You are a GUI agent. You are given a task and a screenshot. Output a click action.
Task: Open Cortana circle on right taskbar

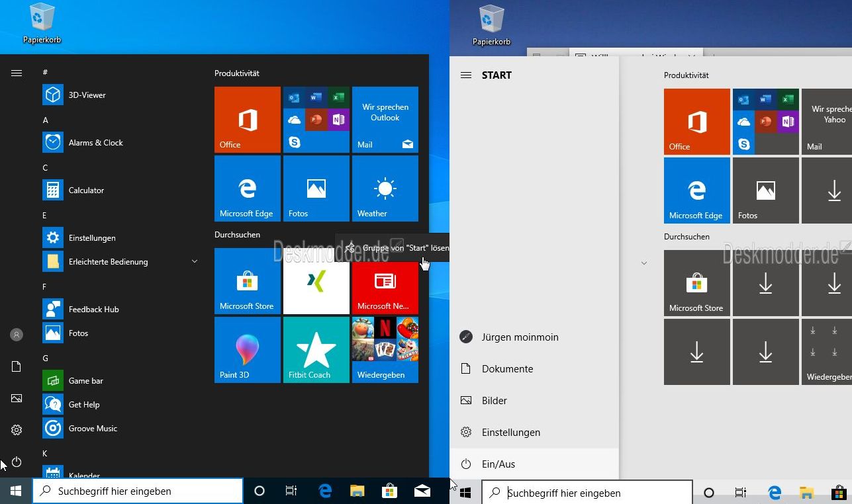(709, 493)
